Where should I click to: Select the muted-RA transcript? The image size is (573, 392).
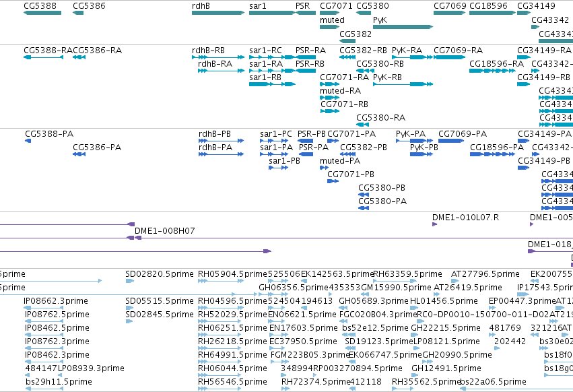click(x=330, y=98)
